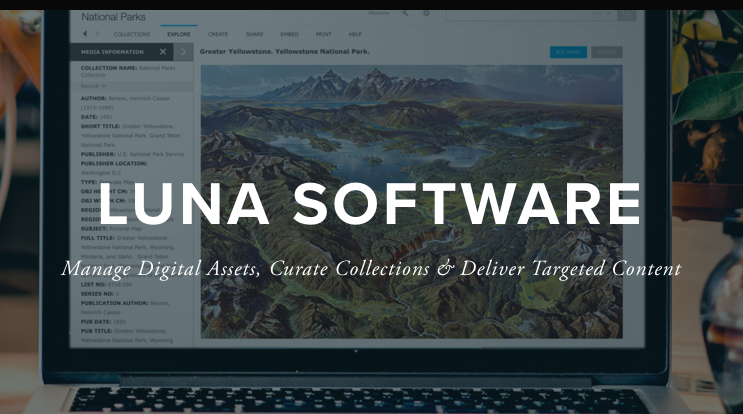Select the Explore tab
743x414 pixels.
click(x=179, y=34)
